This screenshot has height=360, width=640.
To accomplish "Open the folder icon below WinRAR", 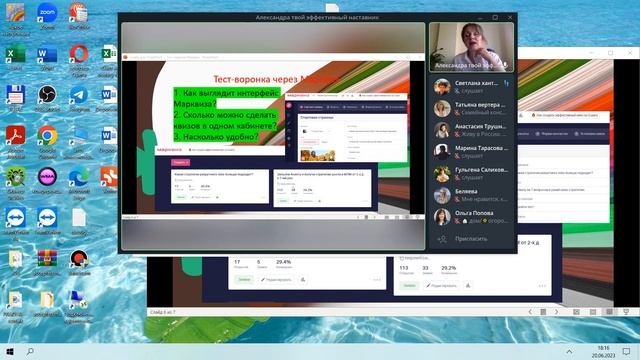I will 47,300.
